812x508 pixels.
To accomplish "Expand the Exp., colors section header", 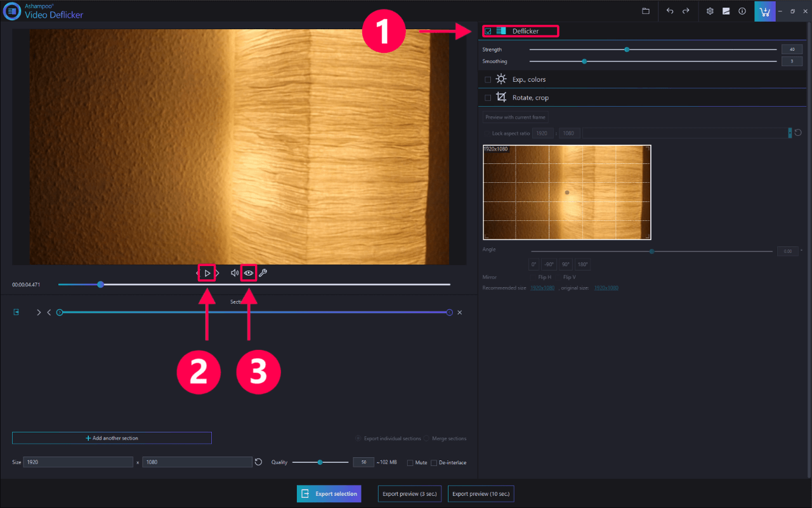I will [529, 79].
